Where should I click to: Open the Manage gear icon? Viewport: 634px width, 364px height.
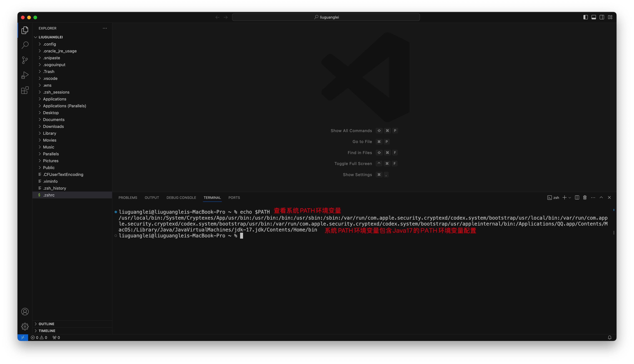pos(25,327)
